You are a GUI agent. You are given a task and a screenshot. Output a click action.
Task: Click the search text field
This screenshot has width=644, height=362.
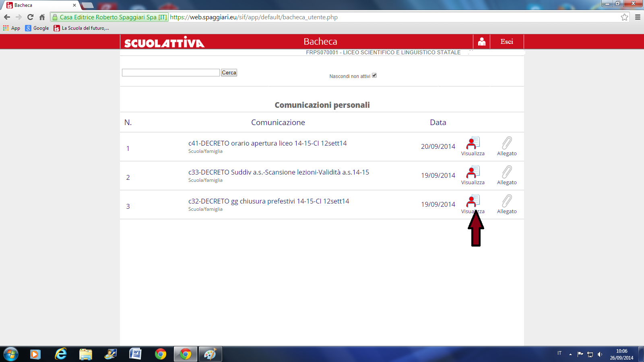[x=171, y=73]
